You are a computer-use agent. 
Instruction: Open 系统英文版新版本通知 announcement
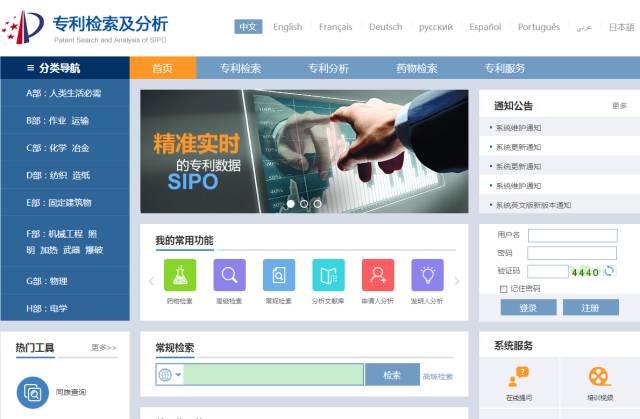tap(533, 205)
